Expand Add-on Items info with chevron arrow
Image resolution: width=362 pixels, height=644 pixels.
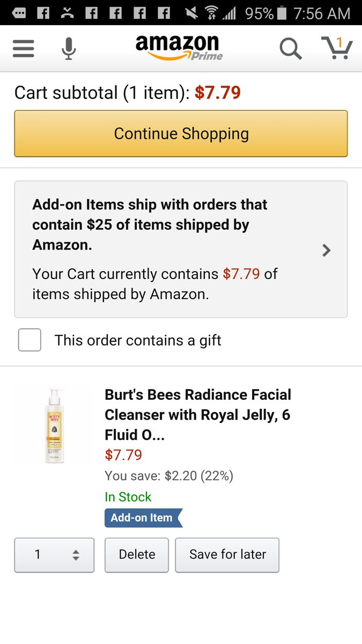coord(326,250)
